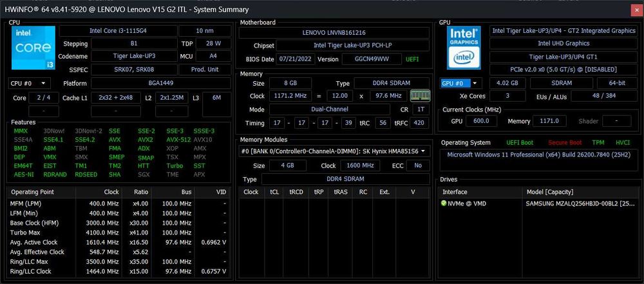Click the module Size 4 GB field

[288, 166]
